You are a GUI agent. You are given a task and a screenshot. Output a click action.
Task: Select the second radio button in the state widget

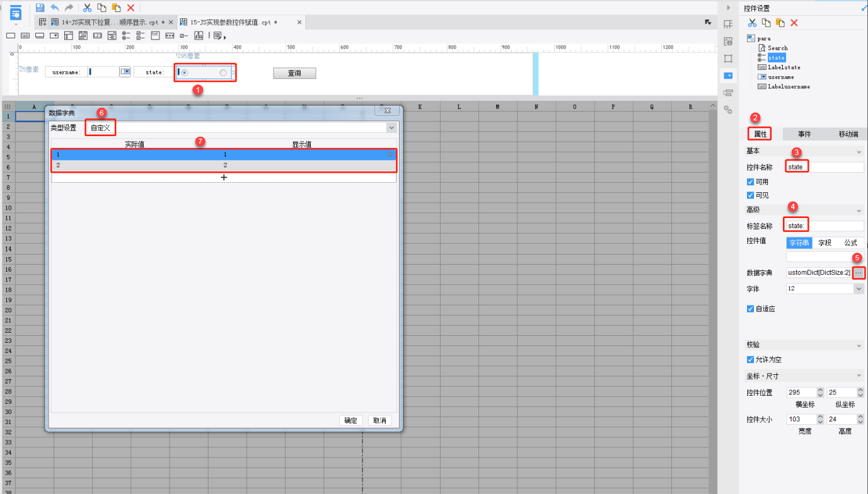[223, 72]
